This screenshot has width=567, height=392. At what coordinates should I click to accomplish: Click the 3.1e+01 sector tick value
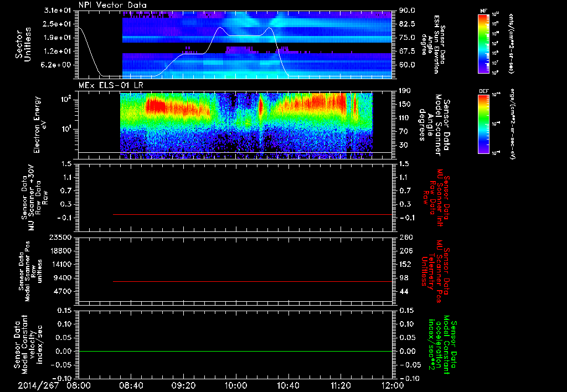[58, 11]
